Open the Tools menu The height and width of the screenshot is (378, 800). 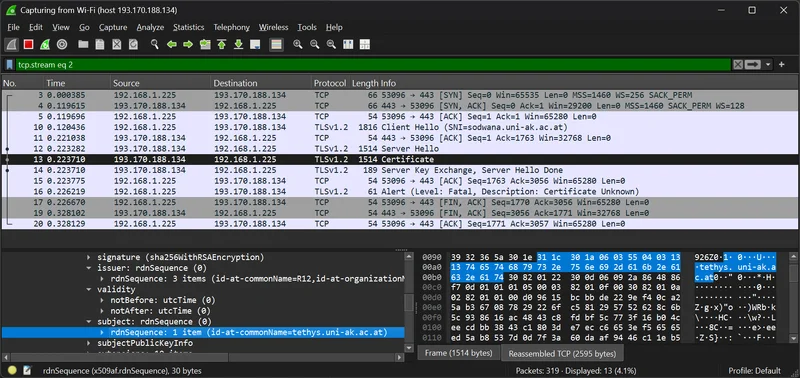tap(307, 28)
